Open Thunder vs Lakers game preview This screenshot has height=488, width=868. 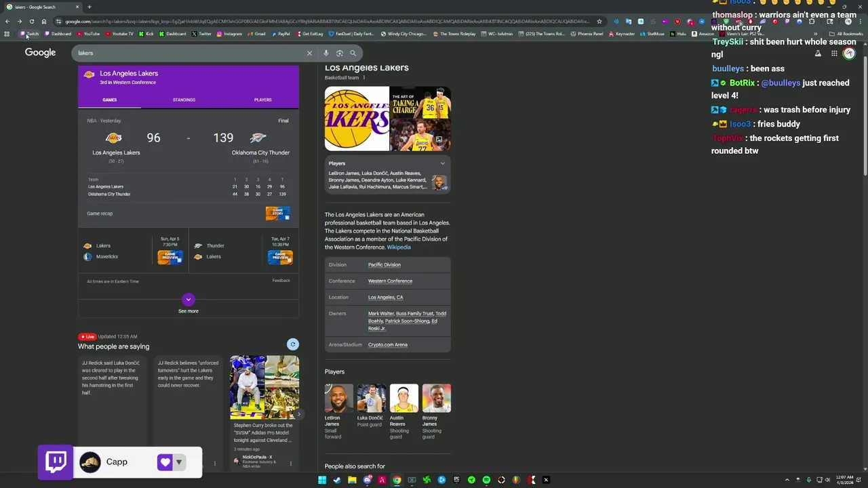280,257
